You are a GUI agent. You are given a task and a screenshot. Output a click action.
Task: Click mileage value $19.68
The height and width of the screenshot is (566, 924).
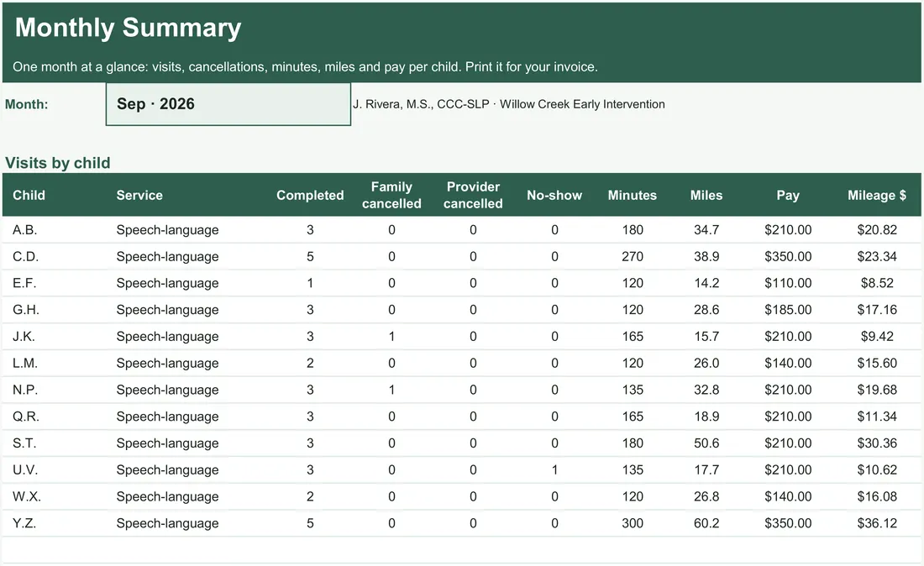coord(877,390)
